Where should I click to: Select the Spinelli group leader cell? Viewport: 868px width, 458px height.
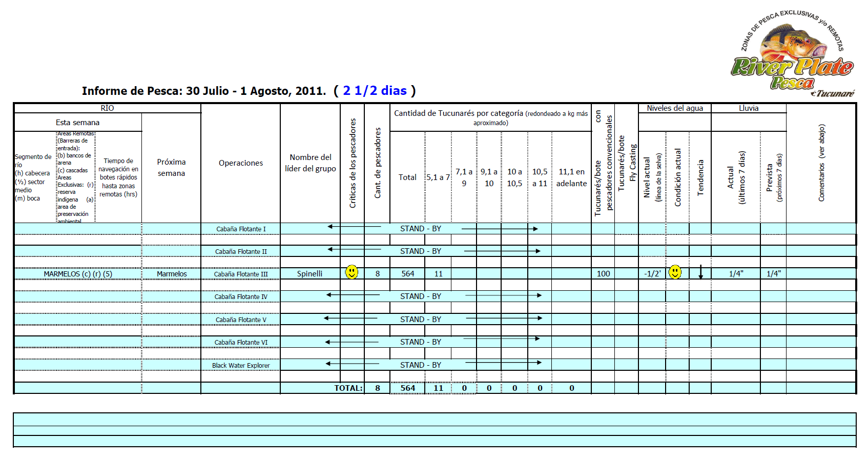click(309, 274)
